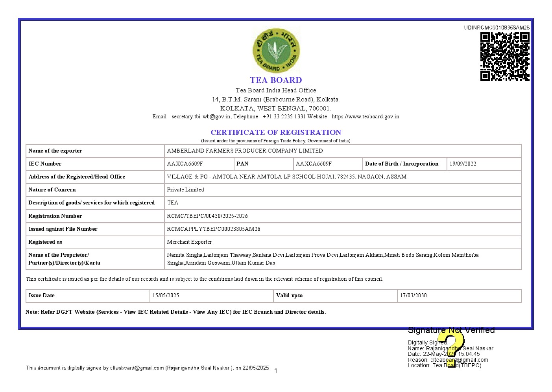The width and height of the screenshot is (552, 392).
Task: Click the UDIN code at top right
Action: pos(497,28)
